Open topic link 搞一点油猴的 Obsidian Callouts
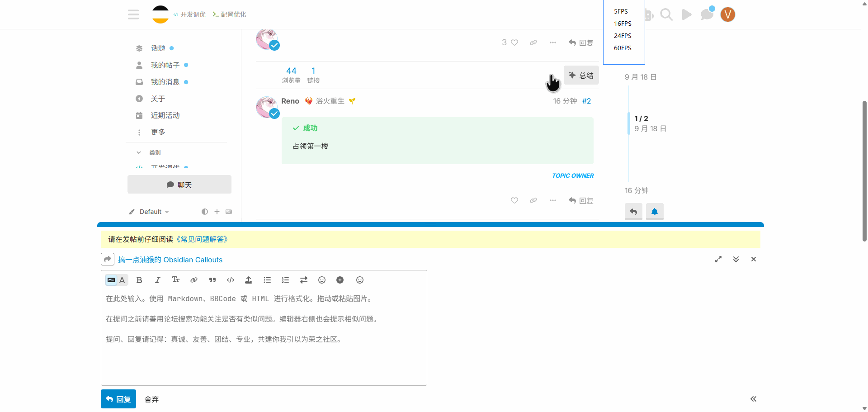This screenshot has height=412, width=868. 170,260
